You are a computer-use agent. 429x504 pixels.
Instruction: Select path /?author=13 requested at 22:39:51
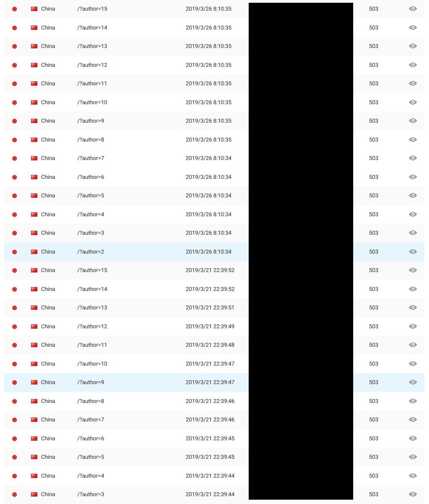coord(92,307)
